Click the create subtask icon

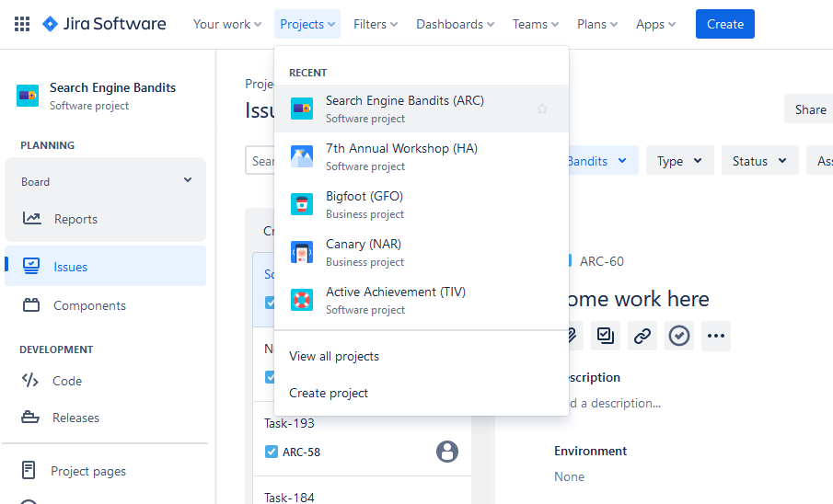[x=605, y=336]
